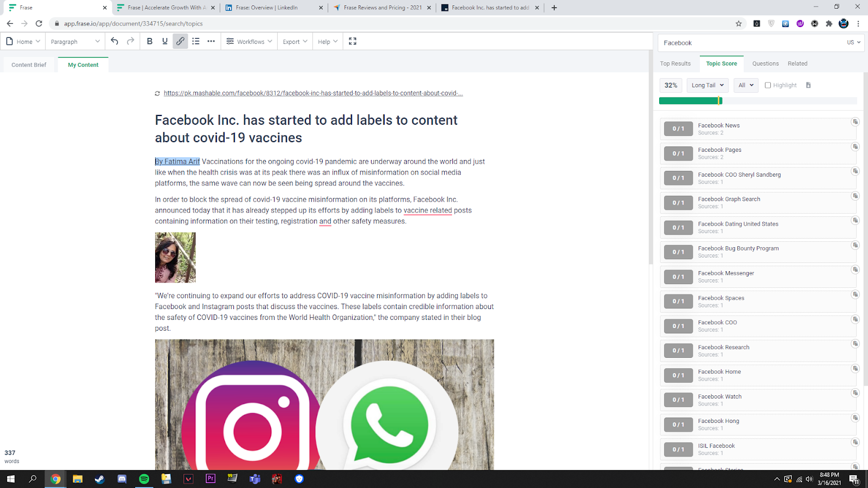Viewport: 868px width, 488px height.
Task: Click the topic score progress bar
Action: coord(758,101)
